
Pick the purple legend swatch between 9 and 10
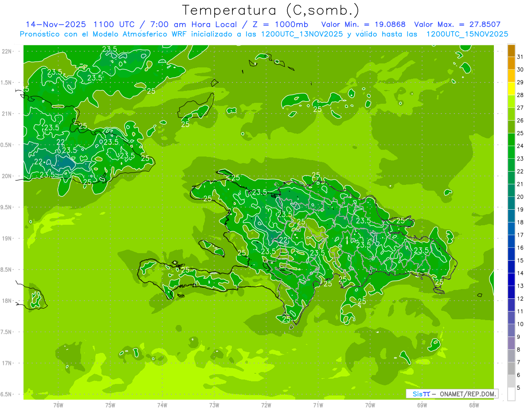pos(511,330)
